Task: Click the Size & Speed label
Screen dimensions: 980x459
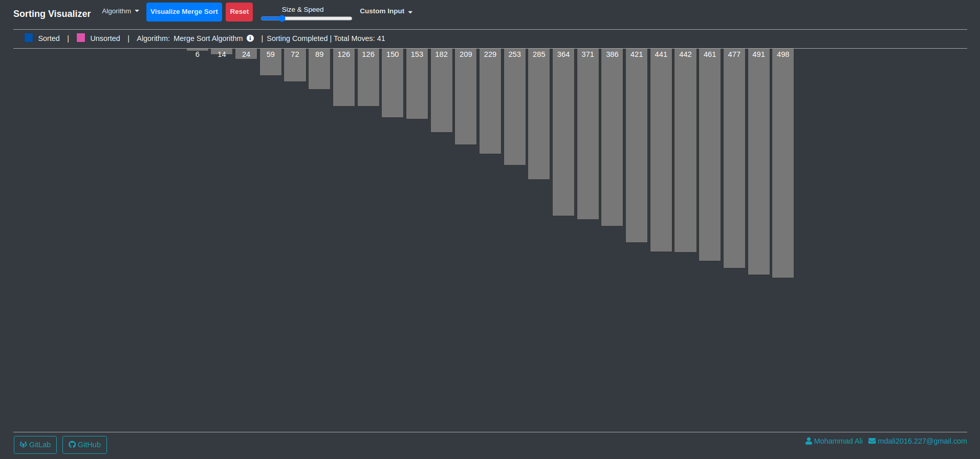Action: coord(302,10)
